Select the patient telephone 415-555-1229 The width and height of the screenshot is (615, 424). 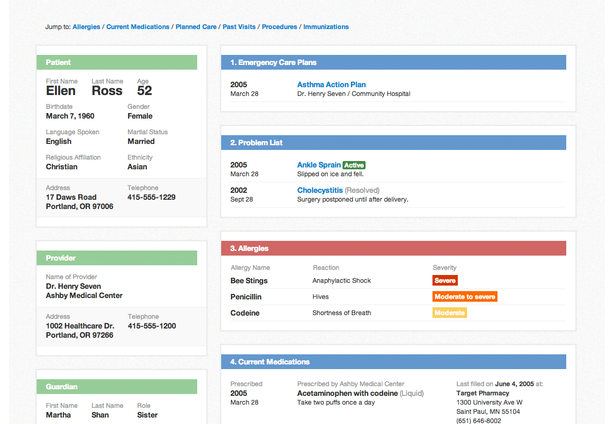pyautogui.click(x=151, y=197)
